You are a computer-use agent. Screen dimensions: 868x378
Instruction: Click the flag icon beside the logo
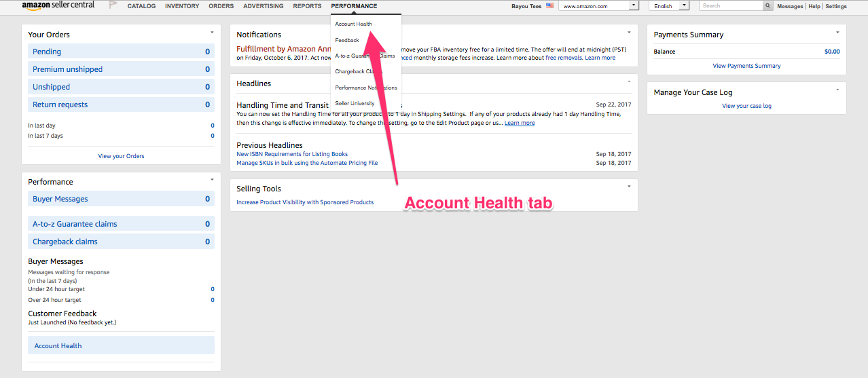(x=113, y=6)
